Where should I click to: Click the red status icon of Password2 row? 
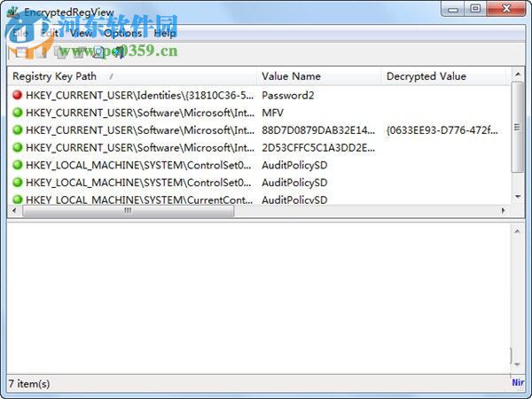[18, 95]
